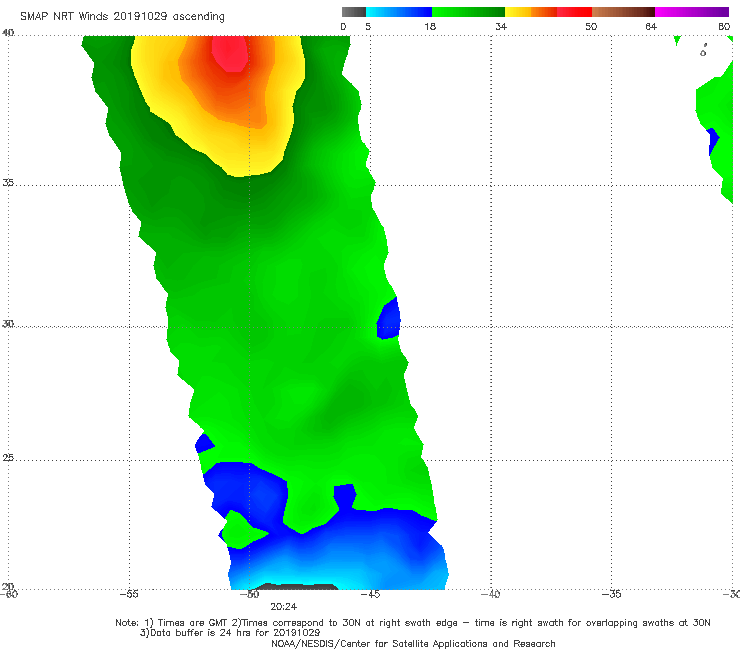Click the magenta segment of the color bar
The height and width of the screenshot is (650, 740).
[692, 12]
